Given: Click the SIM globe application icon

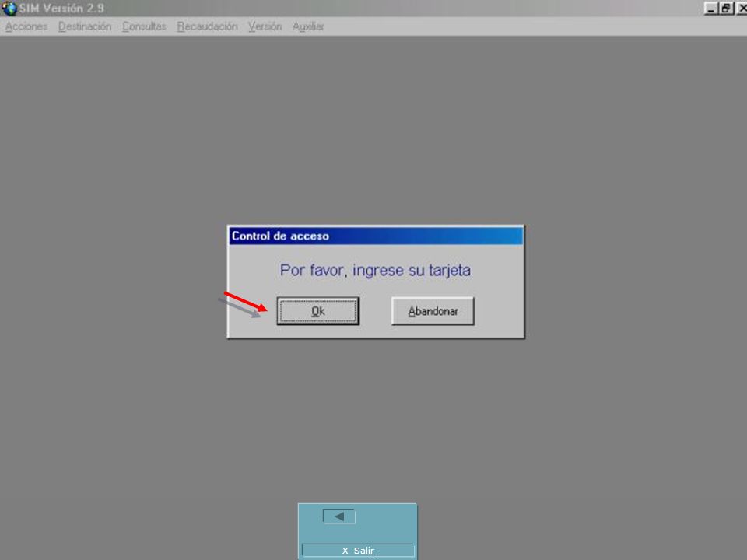Looking at the screenshot, I should tap(9, 8).
